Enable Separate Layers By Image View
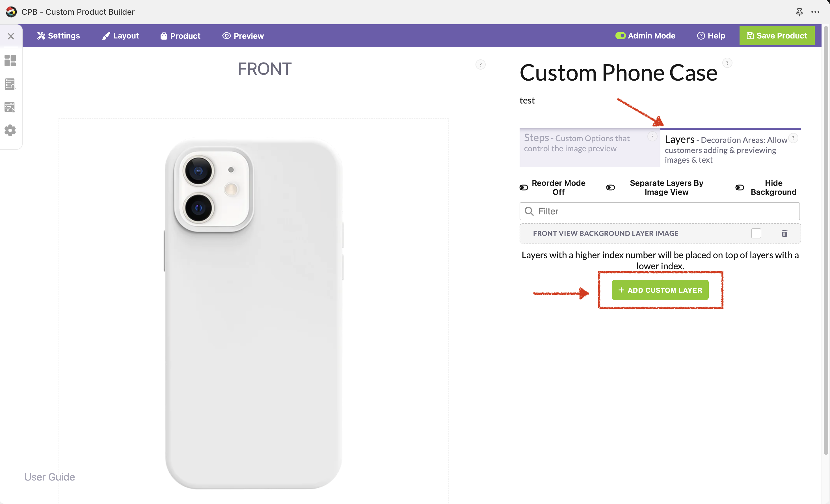 pos(610,188)
